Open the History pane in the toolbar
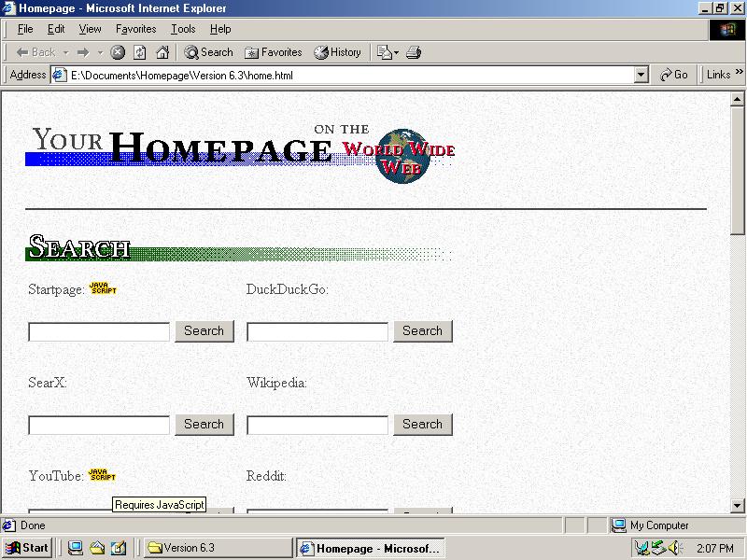Image resolution: width=747 pixels, height=560 pixels. pos(337,52)
